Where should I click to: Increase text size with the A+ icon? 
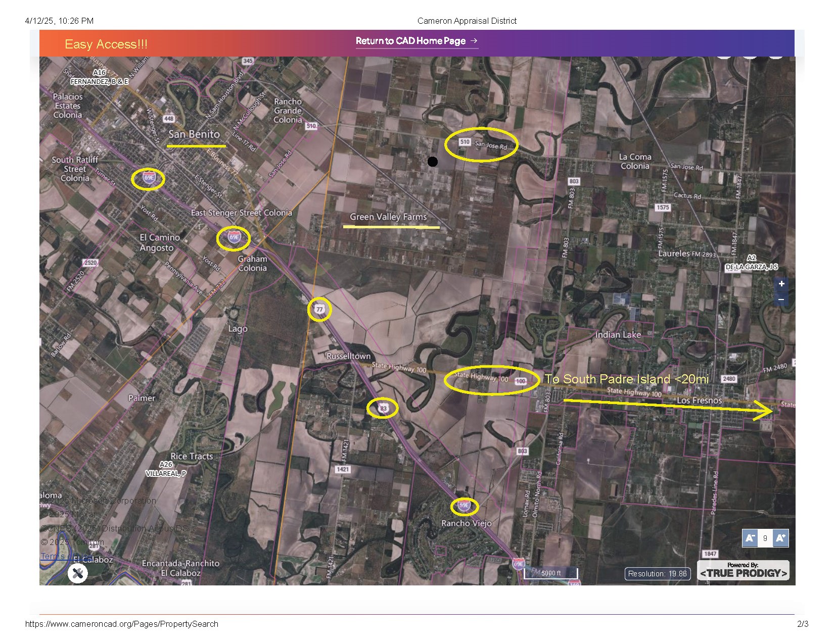pos(780,538)
